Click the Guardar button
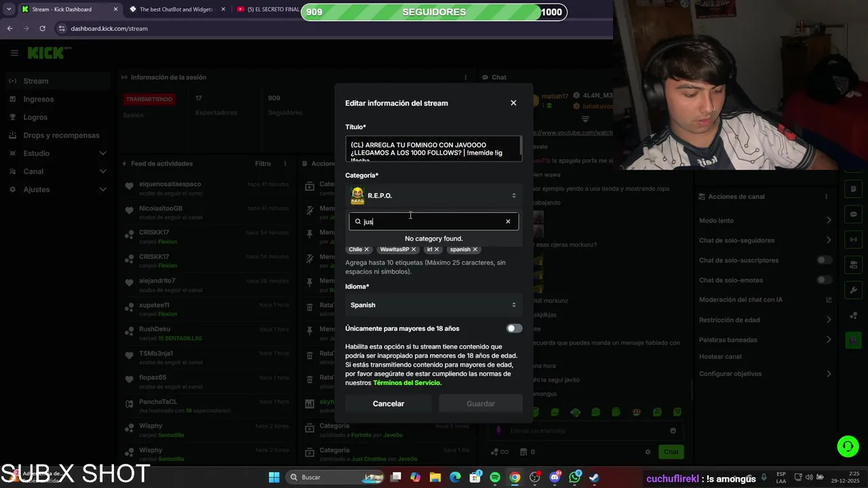868x488 pixels. (481, 404)
